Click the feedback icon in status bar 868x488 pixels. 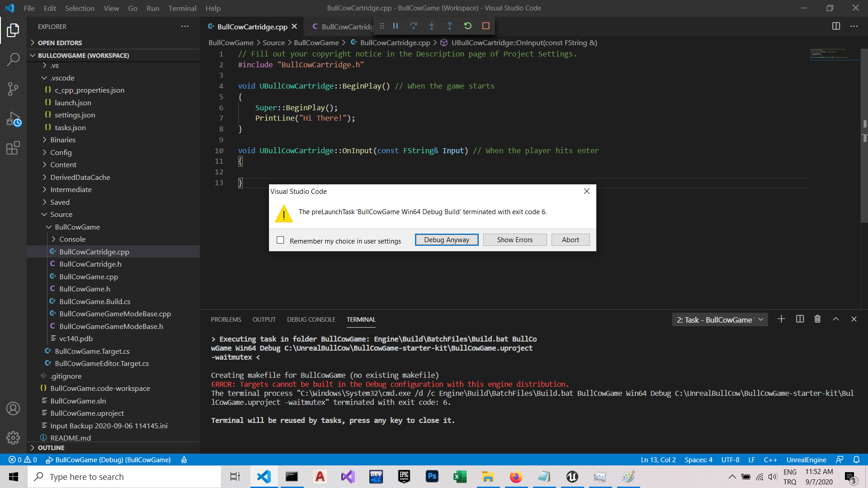click(840, 460)
